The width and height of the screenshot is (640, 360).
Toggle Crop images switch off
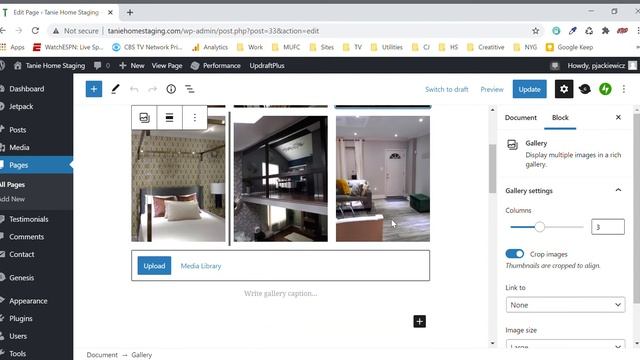tap(514, 254)
